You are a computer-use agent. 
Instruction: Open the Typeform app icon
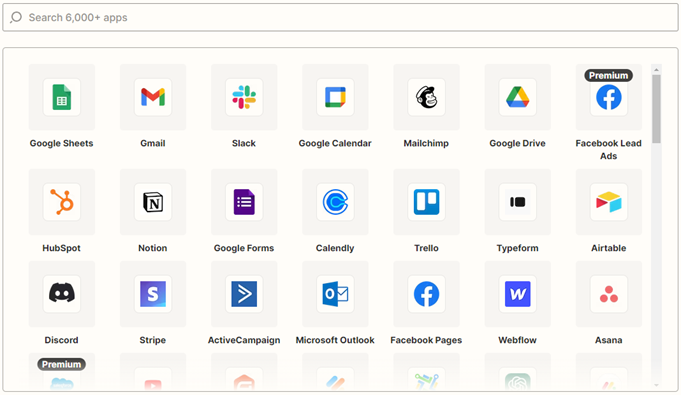tap(518, 202)
